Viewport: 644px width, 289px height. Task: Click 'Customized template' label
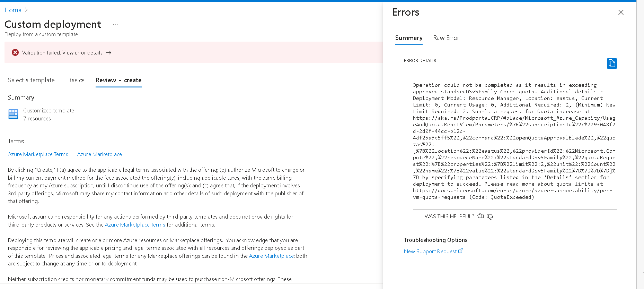click(x=48, y=110)
